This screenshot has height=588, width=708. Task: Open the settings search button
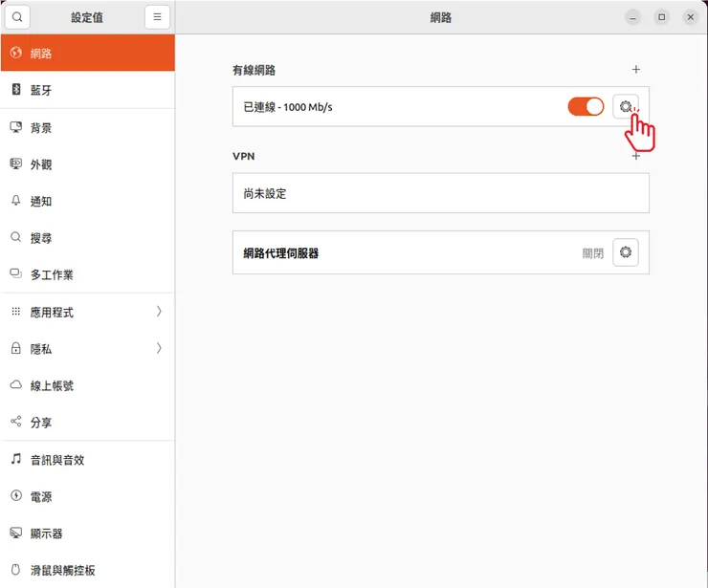[x=17, y=17]
